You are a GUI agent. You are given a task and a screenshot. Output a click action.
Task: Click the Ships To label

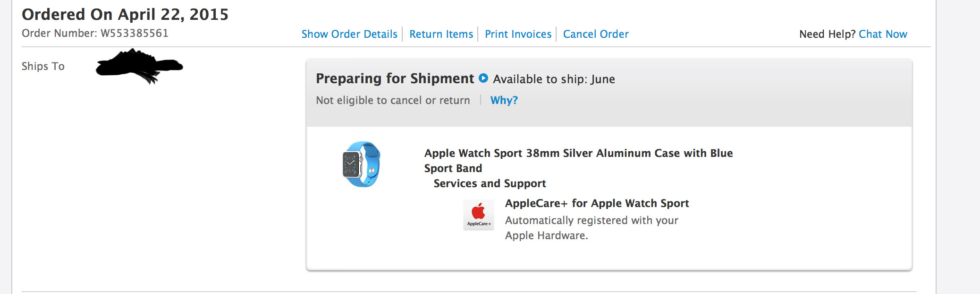click(x=43, y=66)
